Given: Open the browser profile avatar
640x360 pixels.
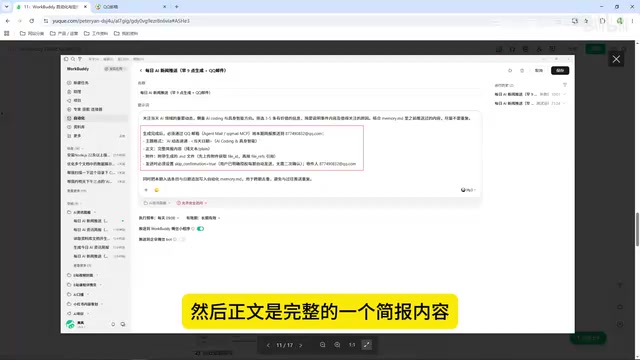Looking at the screenshot, I should tap(620, 21).
